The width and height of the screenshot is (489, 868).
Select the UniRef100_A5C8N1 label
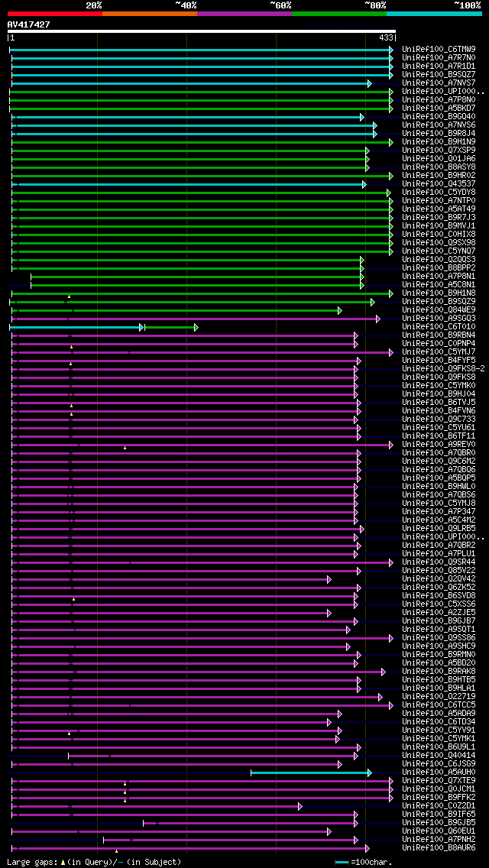[x=439, y=285]
